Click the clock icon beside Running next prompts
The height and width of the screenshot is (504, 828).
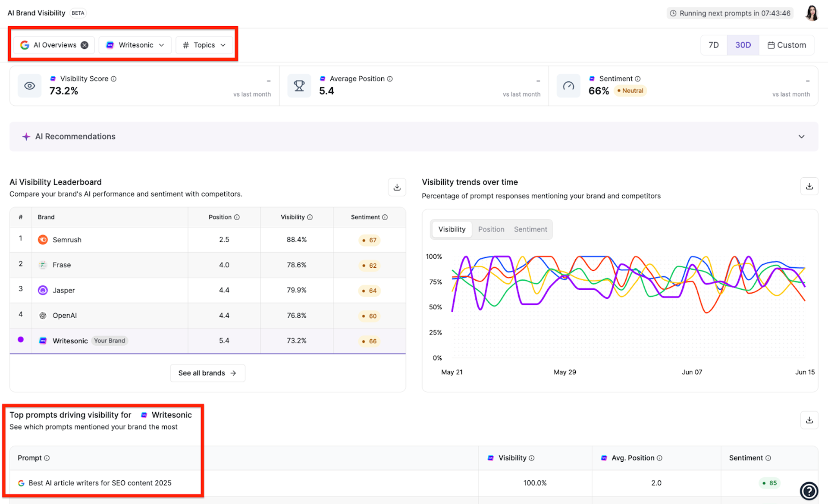point(673,13)
